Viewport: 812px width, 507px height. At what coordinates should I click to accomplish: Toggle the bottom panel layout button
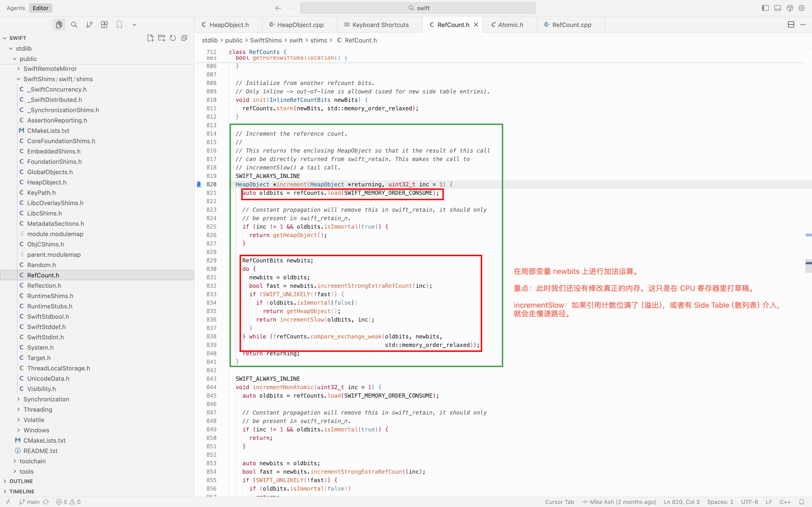pos(777,8)
